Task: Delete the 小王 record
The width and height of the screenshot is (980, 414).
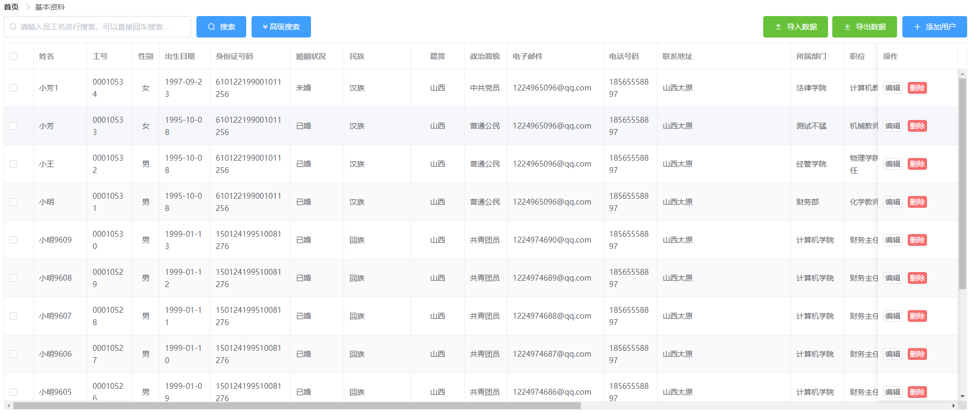Action: [917, 164]
